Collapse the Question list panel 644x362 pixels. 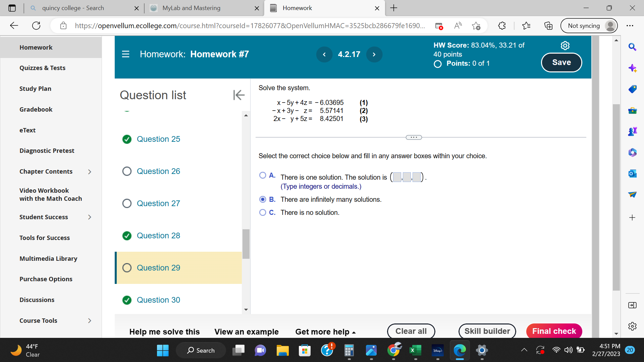click(x=239, y=95)
